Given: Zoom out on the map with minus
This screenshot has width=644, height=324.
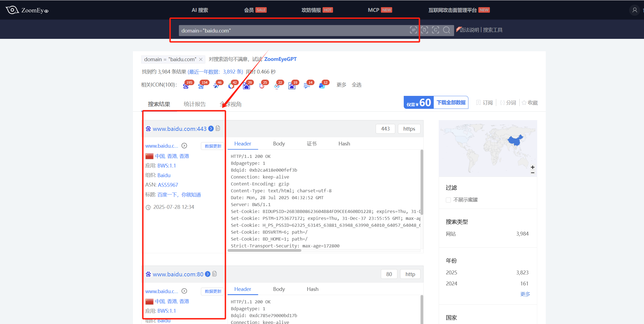Looking at the screenshot, I should [x=533, y=173].
